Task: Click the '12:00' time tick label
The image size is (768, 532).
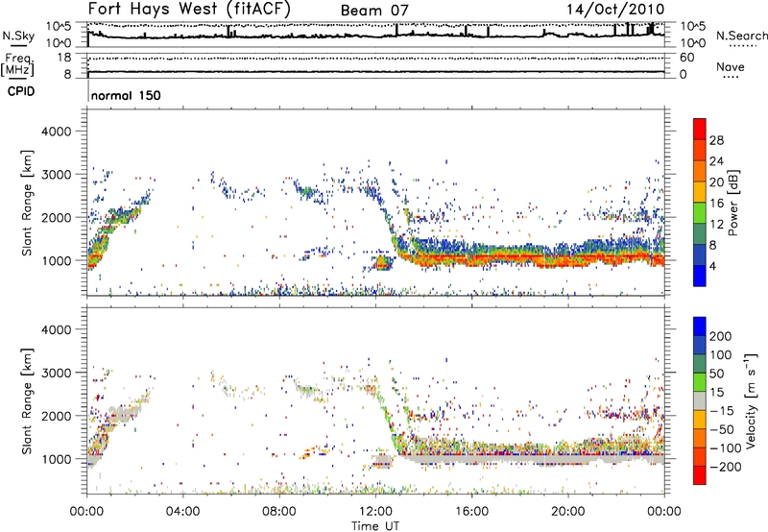Action: [375, 512]
